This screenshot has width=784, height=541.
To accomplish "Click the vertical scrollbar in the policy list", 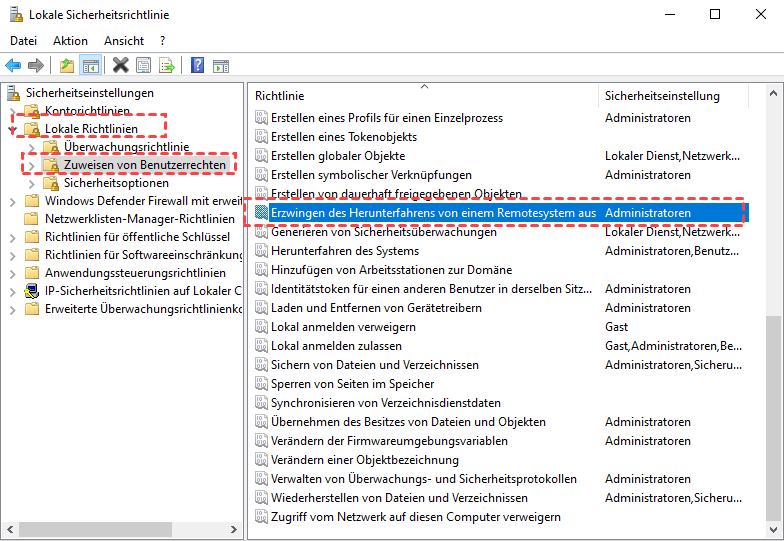I will (775, 420).
